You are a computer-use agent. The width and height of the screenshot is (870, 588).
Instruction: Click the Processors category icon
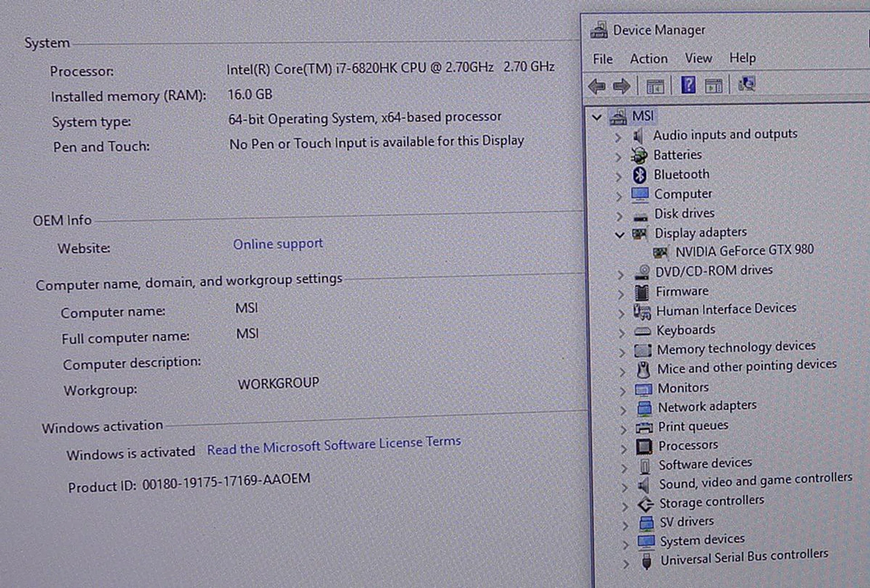click(x=644, y=446)
